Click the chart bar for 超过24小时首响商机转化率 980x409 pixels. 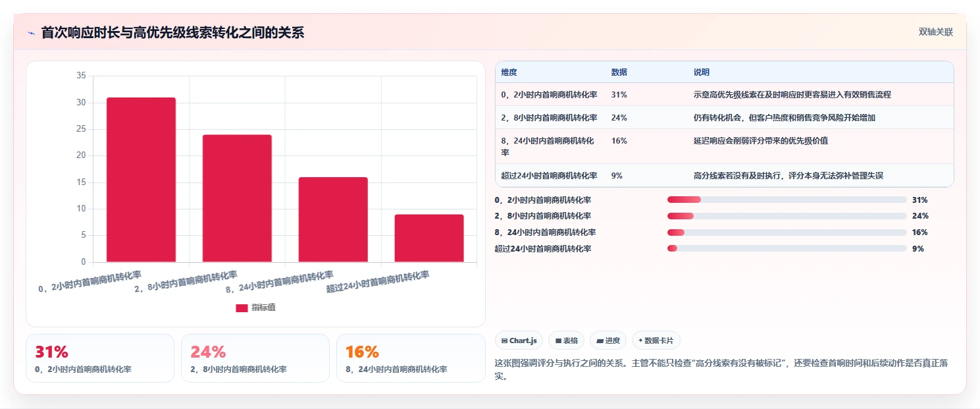point(429,238)
